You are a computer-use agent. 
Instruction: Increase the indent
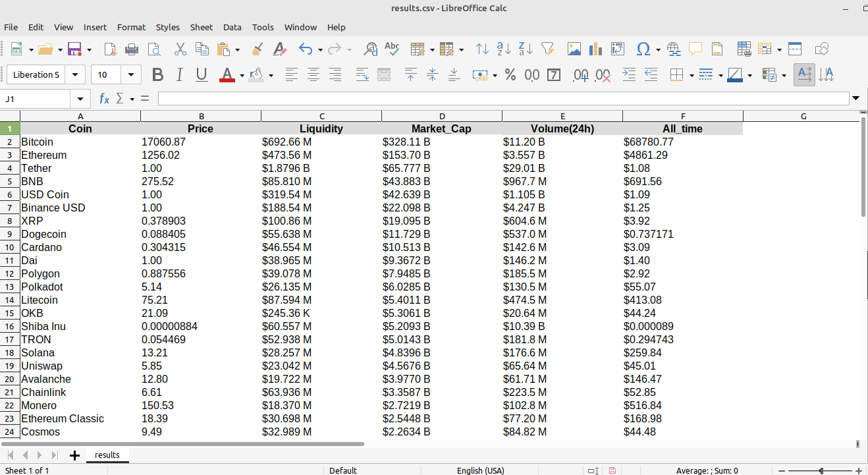click(x=629, y=74)
